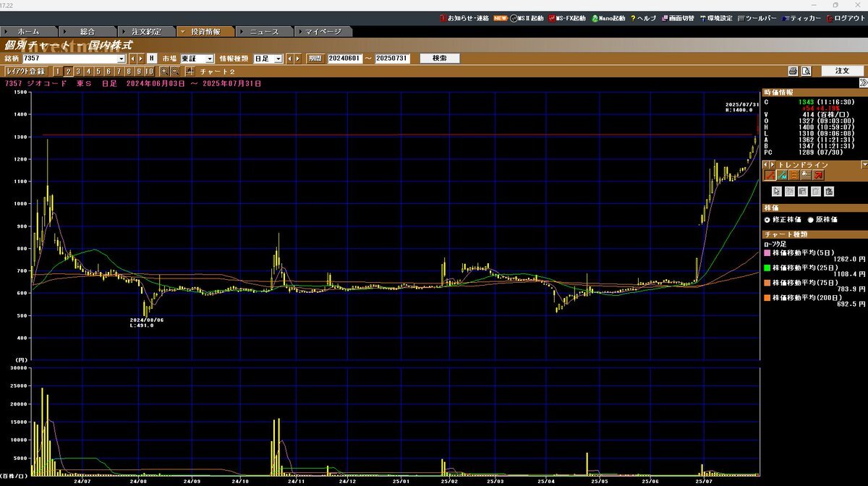Step 情報種類 backward with left arrow
This screenshot has width=868, height=486.
pos(290,58)
